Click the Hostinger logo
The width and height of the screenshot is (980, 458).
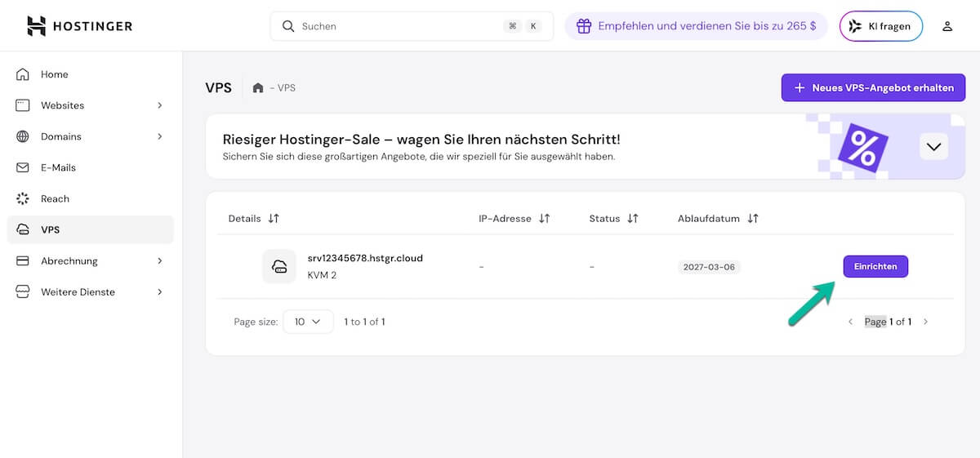[79, 26]
